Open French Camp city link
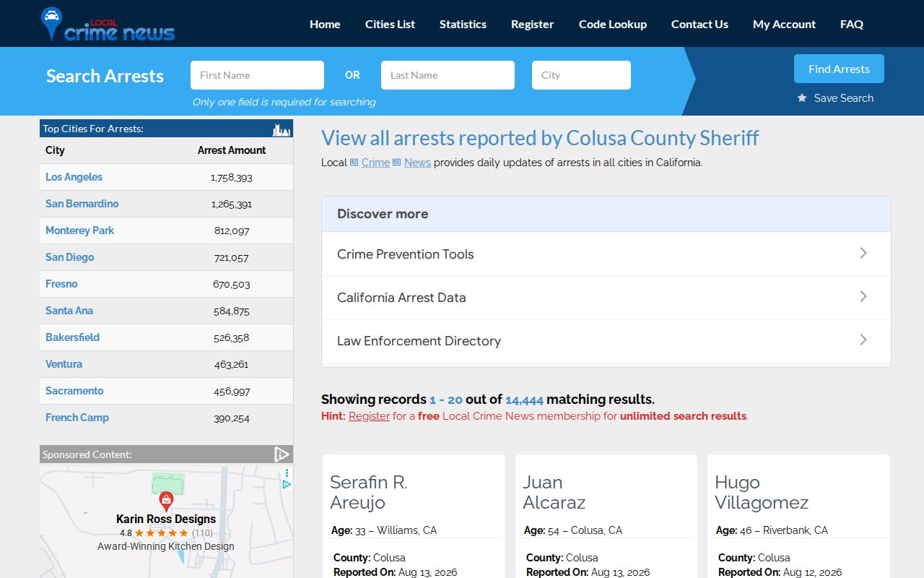The height and width of the screenshot is (578, 924). [77, 418]
